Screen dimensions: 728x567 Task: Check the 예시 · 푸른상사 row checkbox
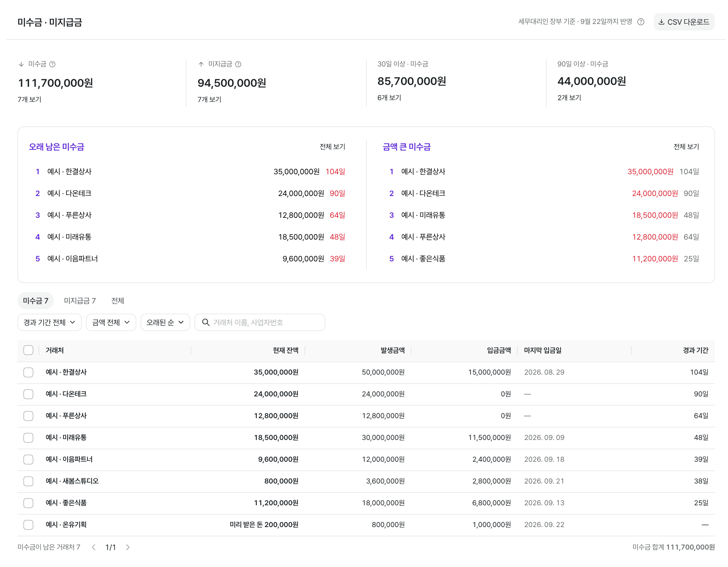point(28,416)
